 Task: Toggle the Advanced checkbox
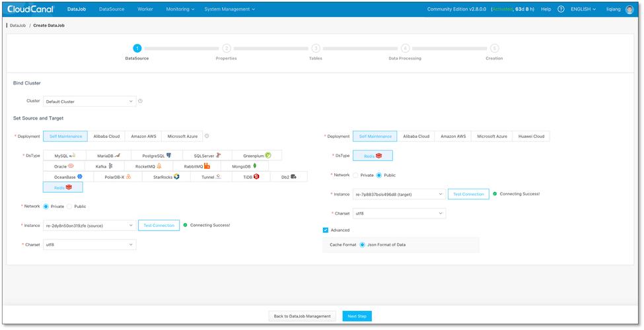pyautogui.click(x=325, y=230)
